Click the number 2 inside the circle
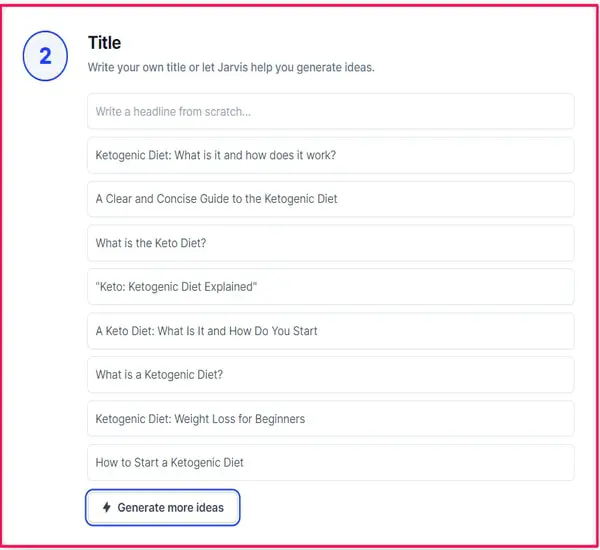The height and width of the screenshot is (550, 600). [45, 57]
